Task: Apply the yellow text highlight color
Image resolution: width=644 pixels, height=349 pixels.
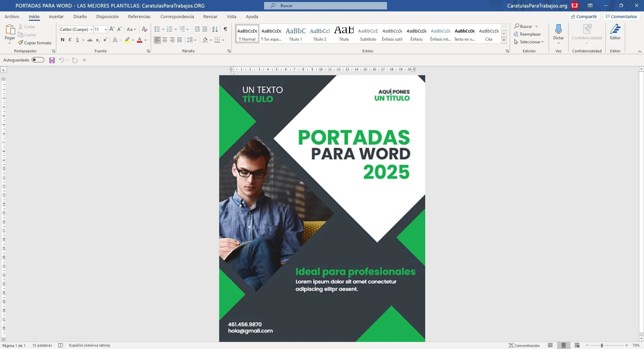Action: (127, 40)
